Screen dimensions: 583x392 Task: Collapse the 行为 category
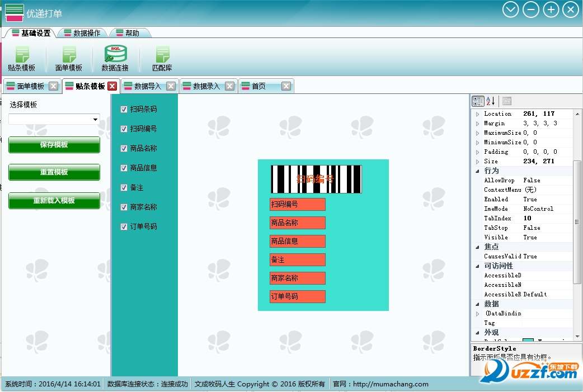pyautogui.click(x=478, y=171)
